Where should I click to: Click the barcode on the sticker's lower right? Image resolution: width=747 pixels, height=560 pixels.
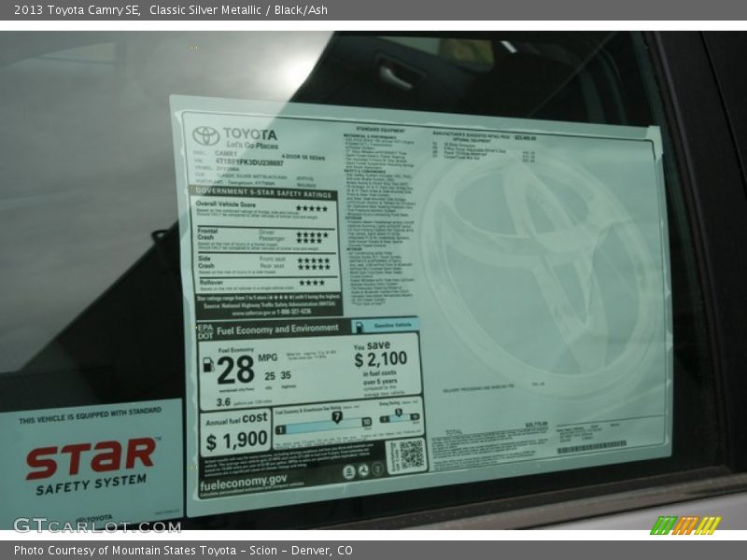591,447
